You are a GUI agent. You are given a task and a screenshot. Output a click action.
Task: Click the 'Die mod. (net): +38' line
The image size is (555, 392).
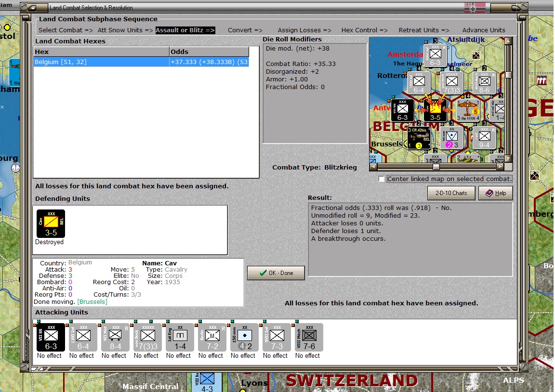point(297,49)
